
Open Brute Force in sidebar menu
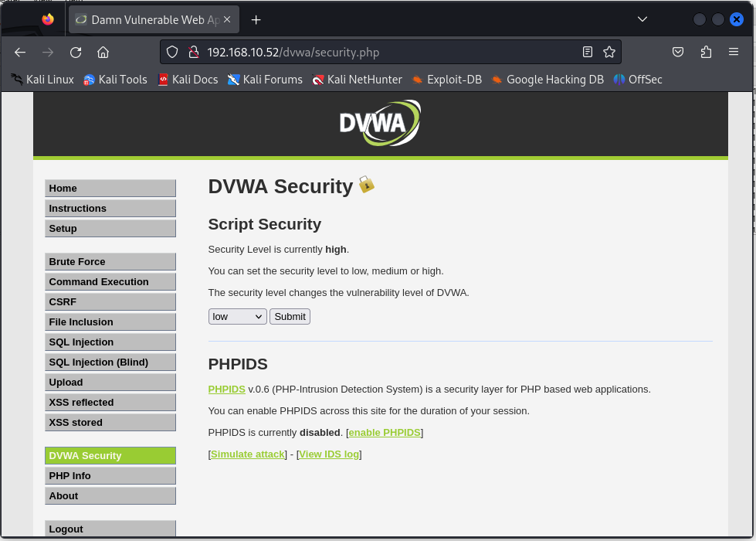coord(110,261)
